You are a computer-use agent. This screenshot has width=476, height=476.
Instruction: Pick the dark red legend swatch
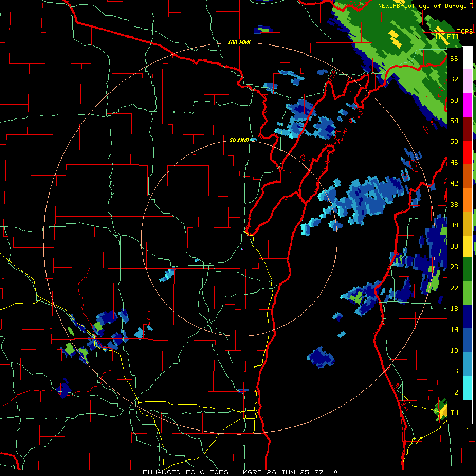(467, 129)
